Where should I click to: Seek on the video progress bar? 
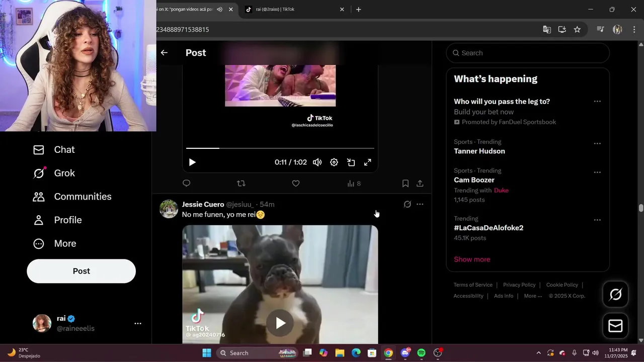point(280,148)
